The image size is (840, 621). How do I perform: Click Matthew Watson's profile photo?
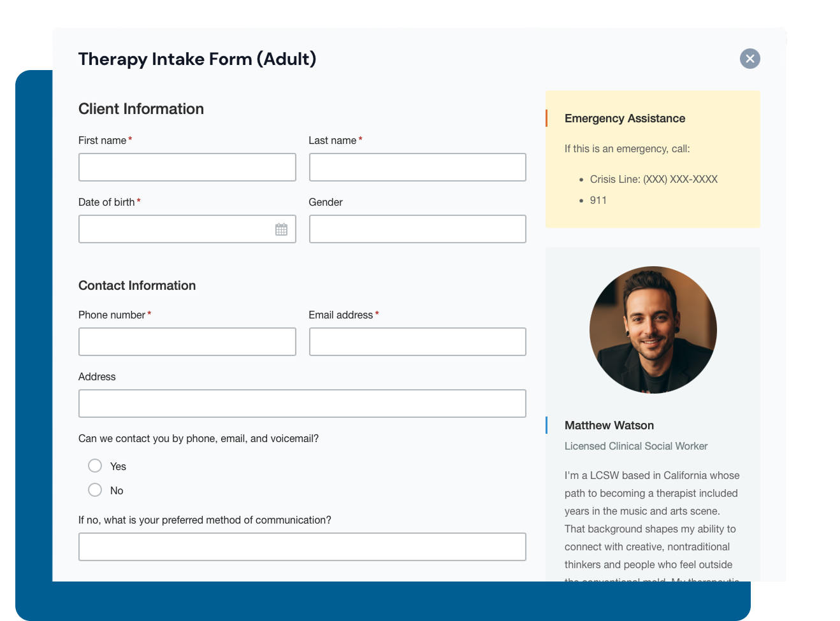click(x=653, y=330)
